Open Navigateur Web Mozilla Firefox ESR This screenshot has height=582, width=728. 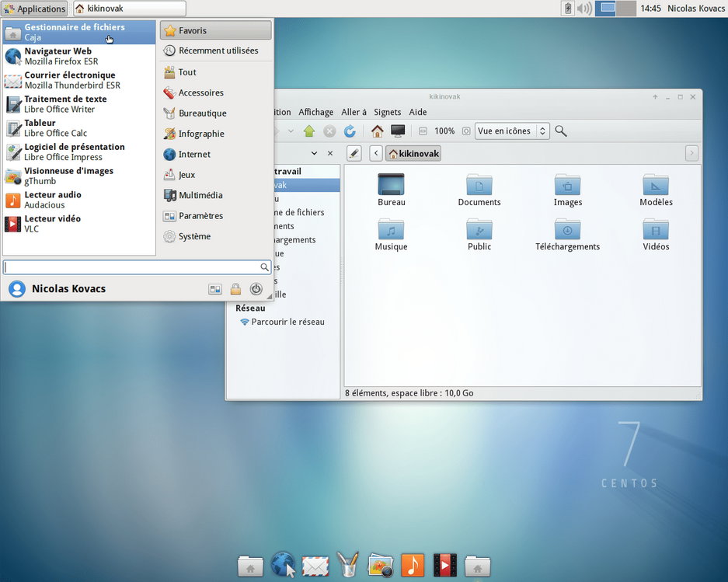click(79, 56)
